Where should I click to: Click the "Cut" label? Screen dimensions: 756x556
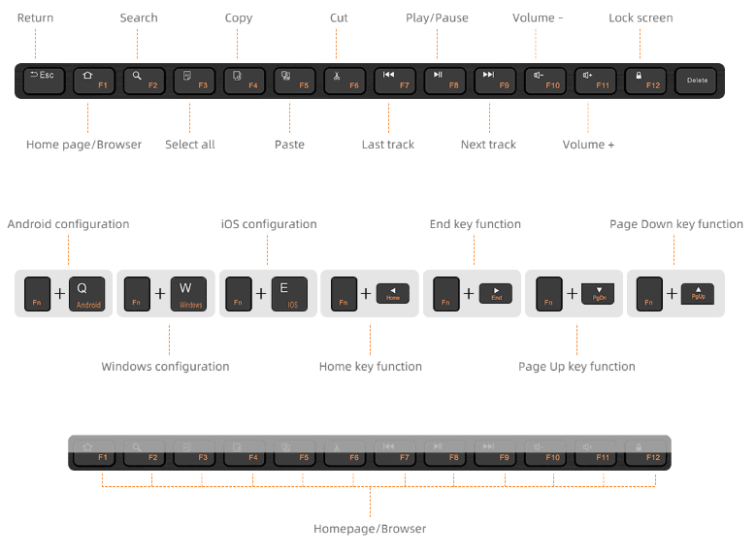[x=339, y=17]
